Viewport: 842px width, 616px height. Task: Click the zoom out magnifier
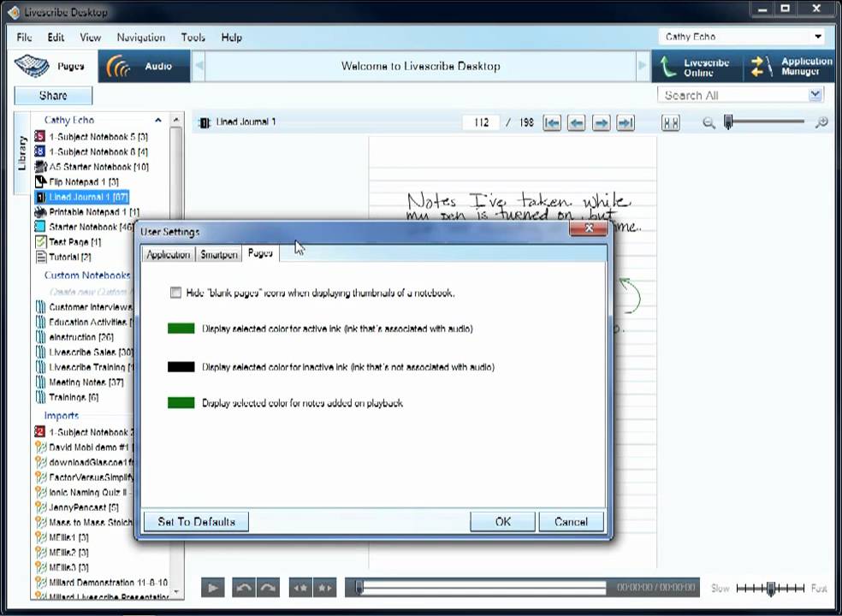click(x=709, y=123)
